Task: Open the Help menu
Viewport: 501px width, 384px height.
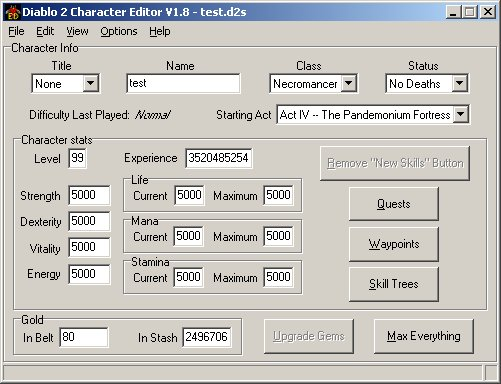Action: tap(160, 31)
